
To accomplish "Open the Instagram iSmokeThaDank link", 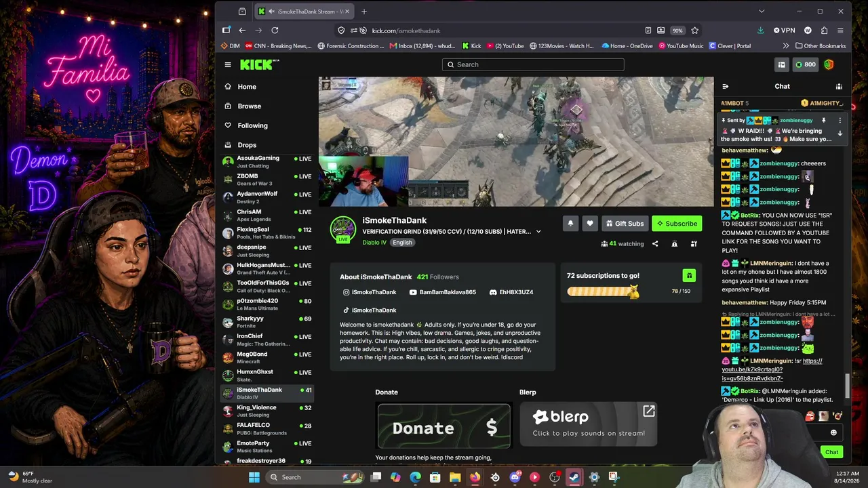I will [x=370, y=292].
